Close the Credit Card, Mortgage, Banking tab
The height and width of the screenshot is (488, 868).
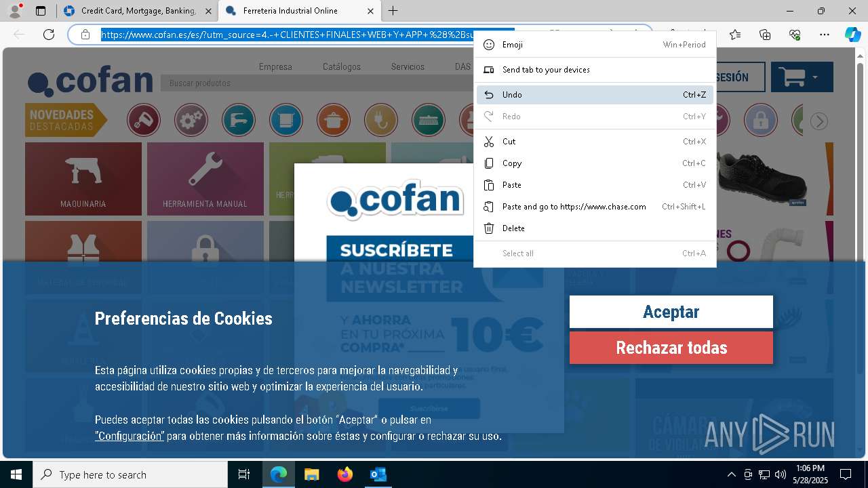point(208,11)
